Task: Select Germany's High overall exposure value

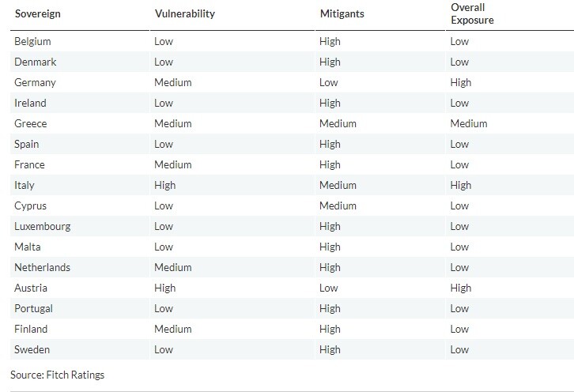Action: 461,83
